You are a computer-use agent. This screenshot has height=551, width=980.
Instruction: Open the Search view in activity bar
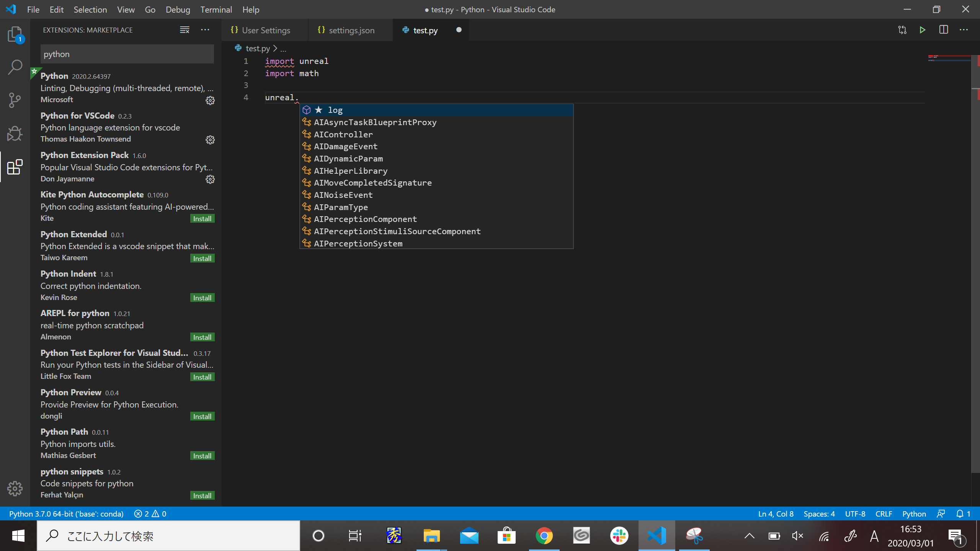tap(15, 67)
